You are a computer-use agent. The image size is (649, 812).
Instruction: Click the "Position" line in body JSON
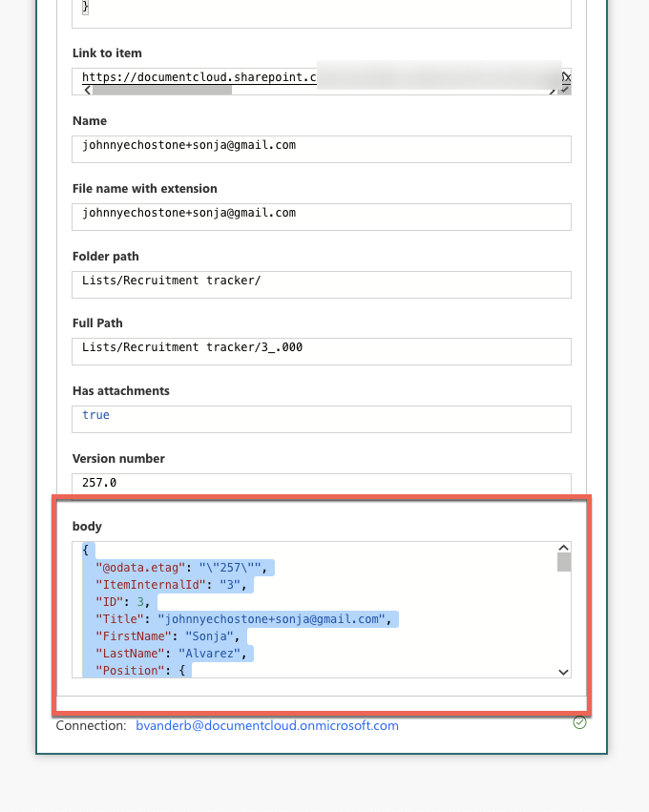[x=143, y=671]
